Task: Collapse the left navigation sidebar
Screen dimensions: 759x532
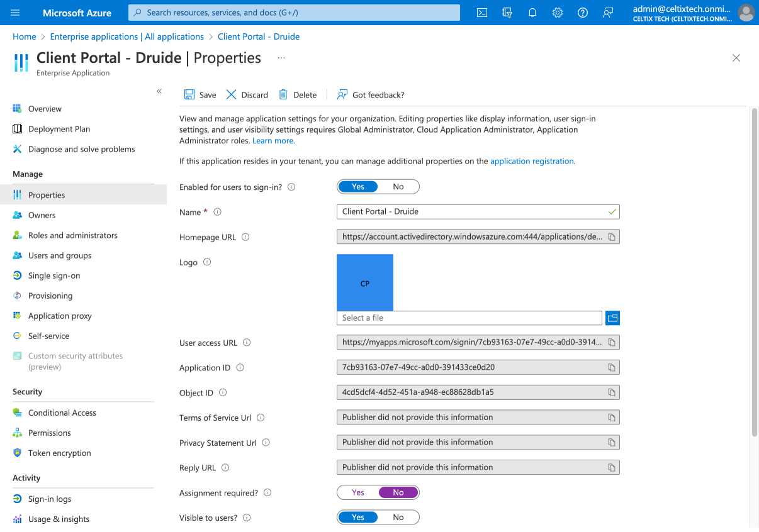Action: point(159,92)
